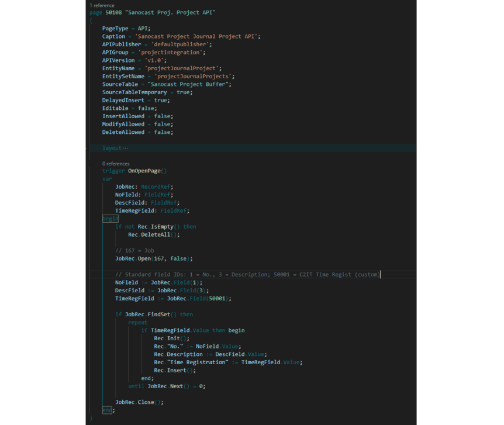The height and width of the screenshot is (425, 504).
Task: Click DeleteAll method call on Rec
Action: [158, 234]
